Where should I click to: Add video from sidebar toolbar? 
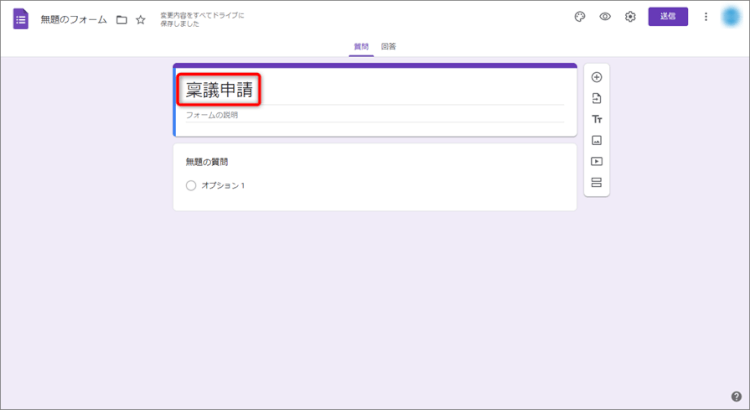tap(597, 161)
